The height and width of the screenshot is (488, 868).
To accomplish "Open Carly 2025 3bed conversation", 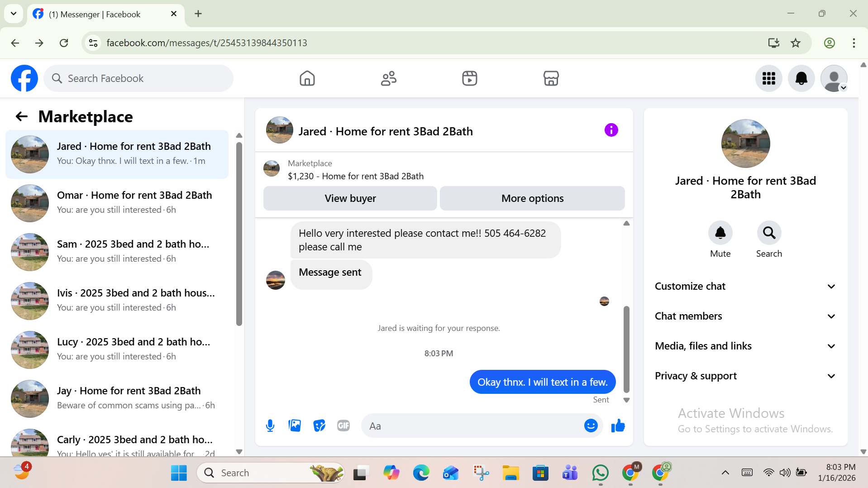I will (x=117, y=440).
